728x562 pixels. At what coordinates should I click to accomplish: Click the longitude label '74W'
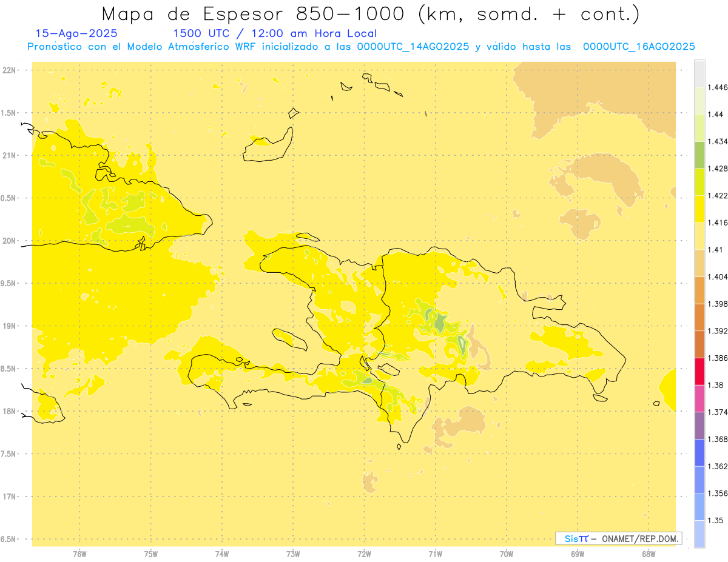click(222, 554)
